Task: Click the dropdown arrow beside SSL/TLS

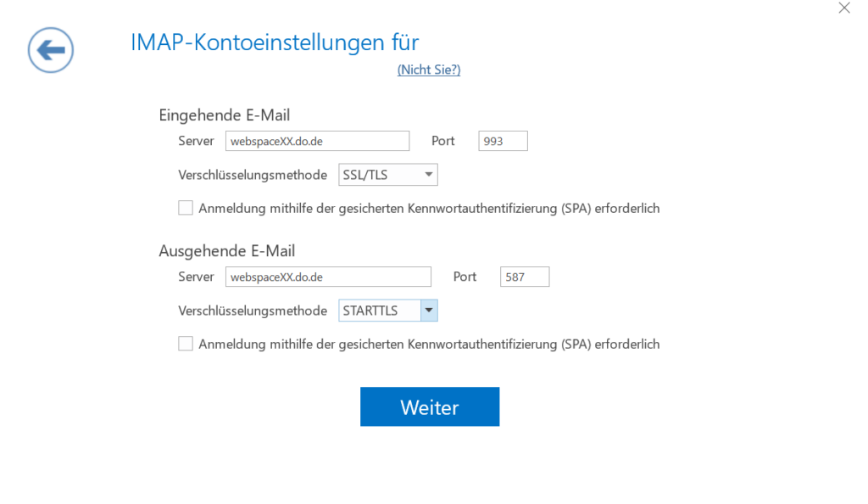Action: pos(428,175)
